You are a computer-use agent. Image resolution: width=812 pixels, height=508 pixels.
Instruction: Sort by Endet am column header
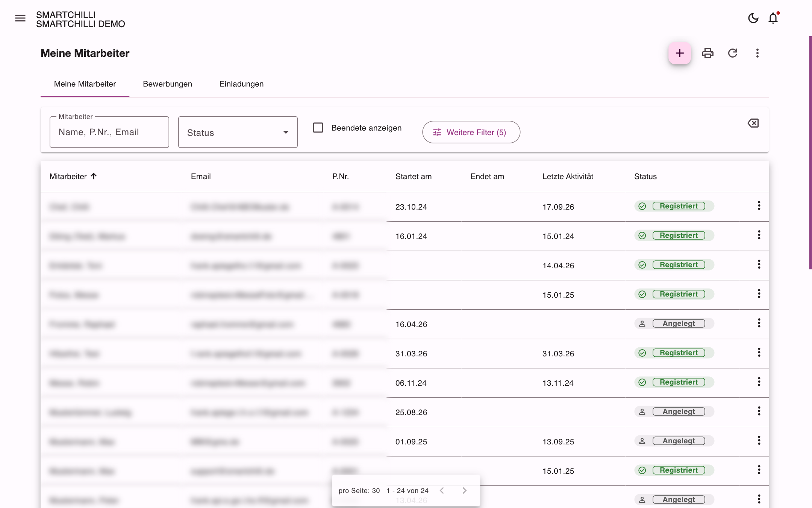click(x=487, y=176)
